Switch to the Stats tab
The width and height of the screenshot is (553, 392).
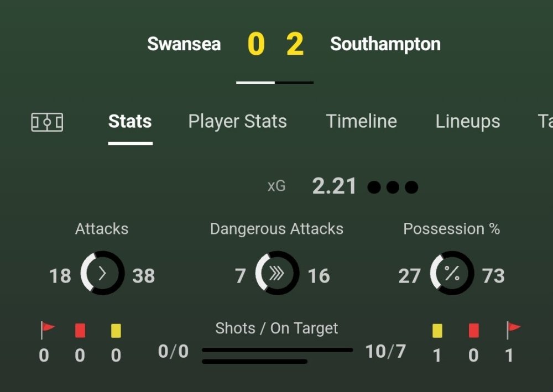click(x=130, y=122)
